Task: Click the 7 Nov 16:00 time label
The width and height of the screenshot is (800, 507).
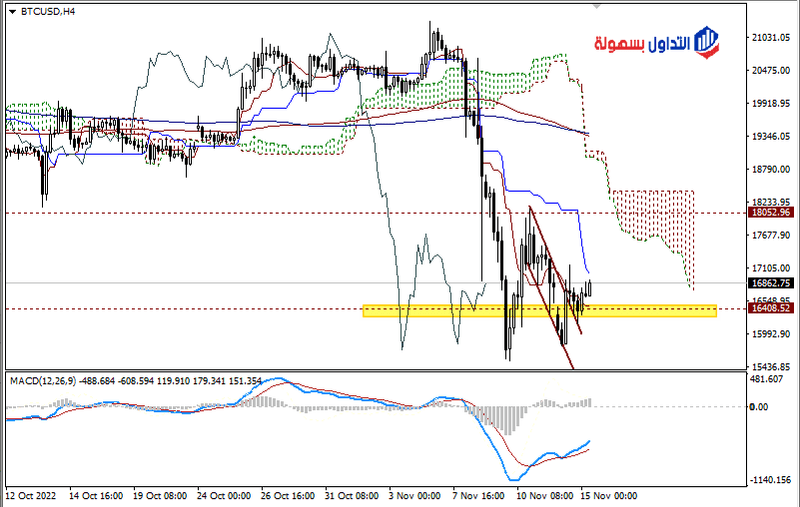Action: pos(478,496)
